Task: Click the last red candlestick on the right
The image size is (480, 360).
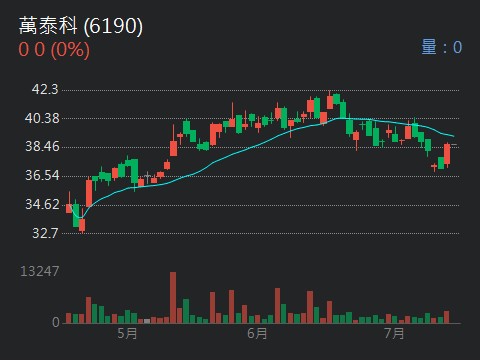Action: [x=447, y=154]
